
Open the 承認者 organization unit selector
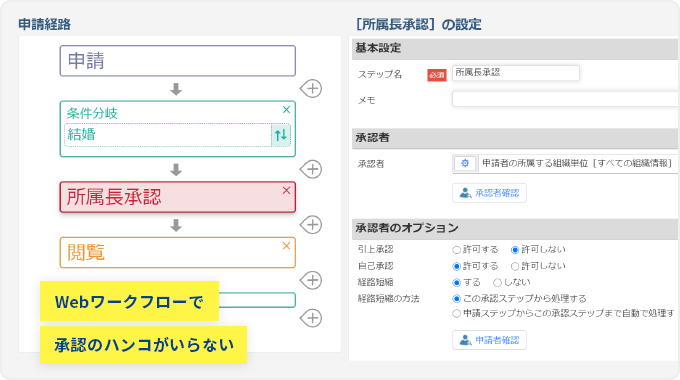(577, 164)
